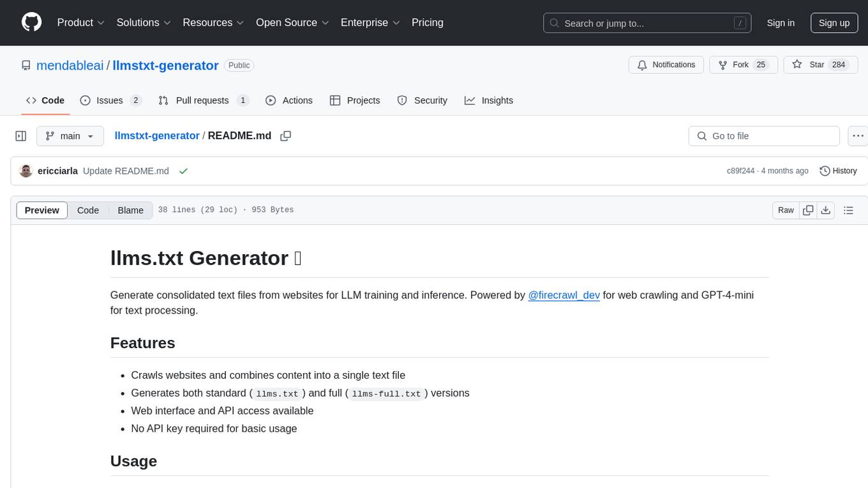Open the more file options menu

[858, 136]
